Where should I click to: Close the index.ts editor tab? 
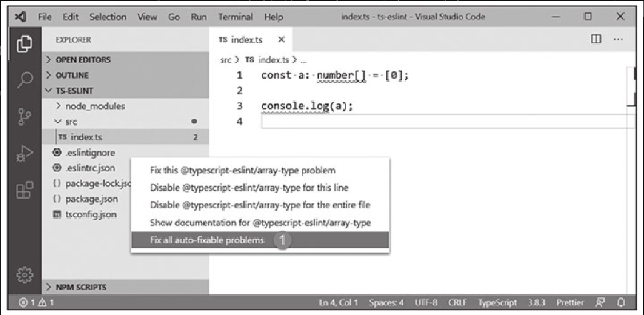click(281, 39)
